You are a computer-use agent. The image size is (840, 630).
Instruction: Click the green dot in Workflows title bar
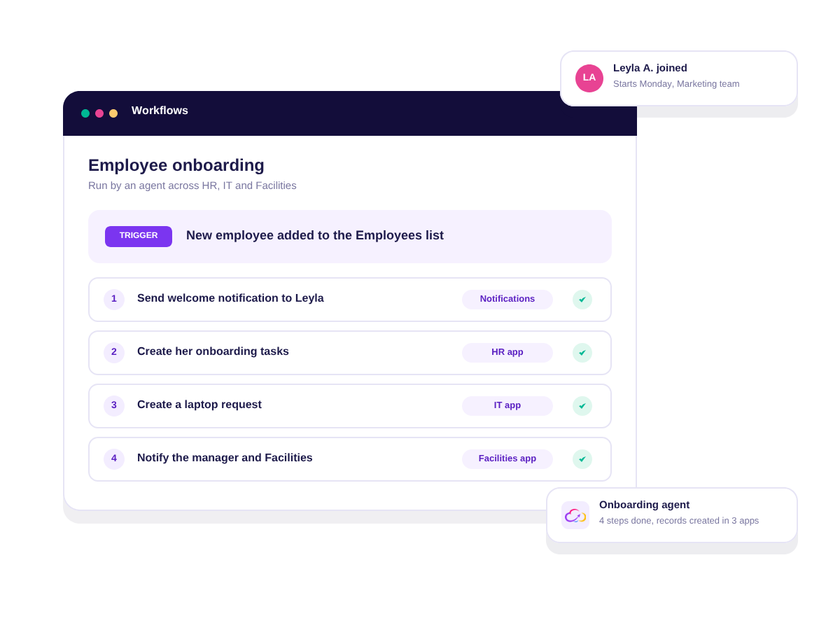coord(85,113)
